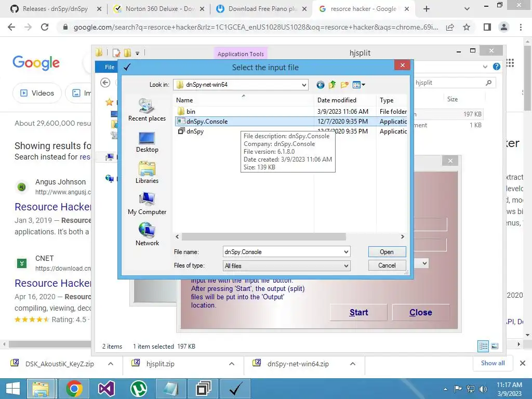The width and height of the screenshot is (532, 399).
Task: Sort files by Date modified column
Action: pyautogui.click(x=337, y=100)
